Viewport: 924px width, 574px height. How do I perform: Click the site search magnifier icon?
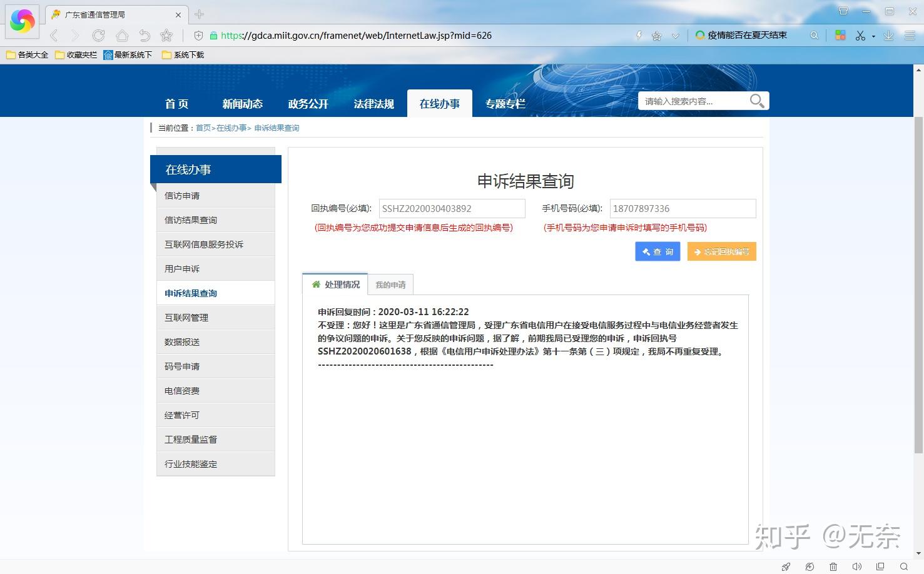[757, 101]
